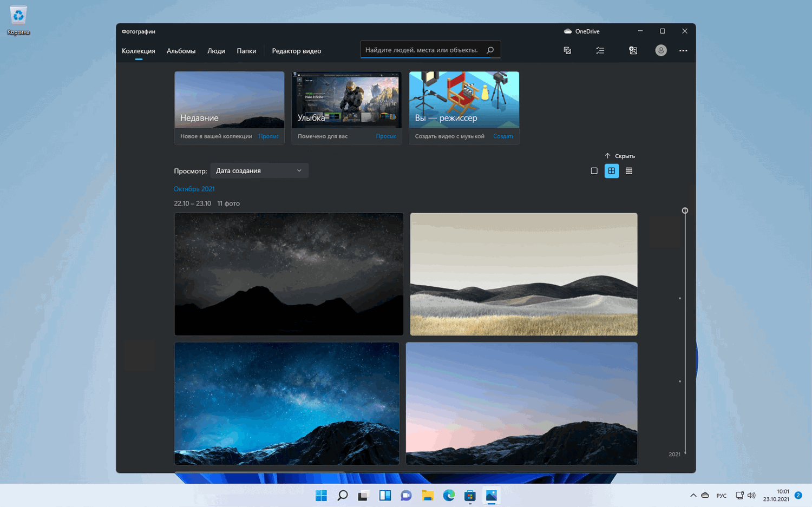Click the РУС language indicator

(x=722, y=496)
